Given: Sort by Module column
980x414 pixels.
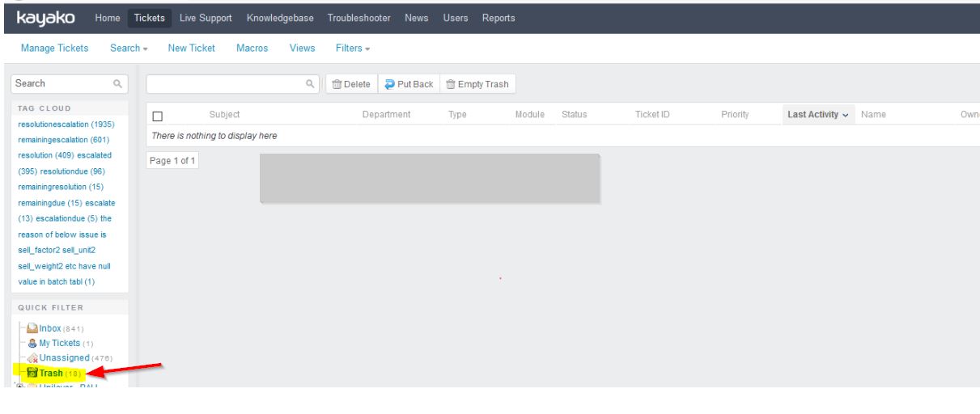Looking at the screenshot, I should (529, 115).
